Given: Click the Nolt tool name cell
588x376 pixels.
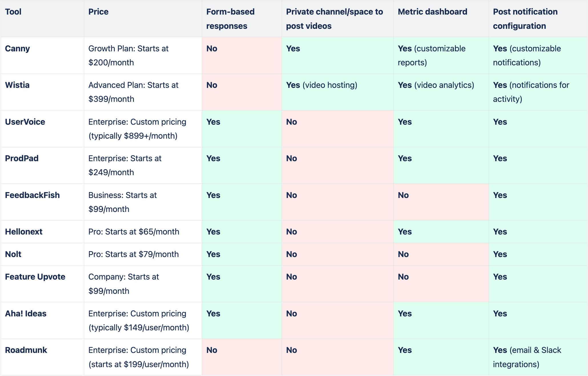Looking at the screenshot, I should tap(13, 254).
